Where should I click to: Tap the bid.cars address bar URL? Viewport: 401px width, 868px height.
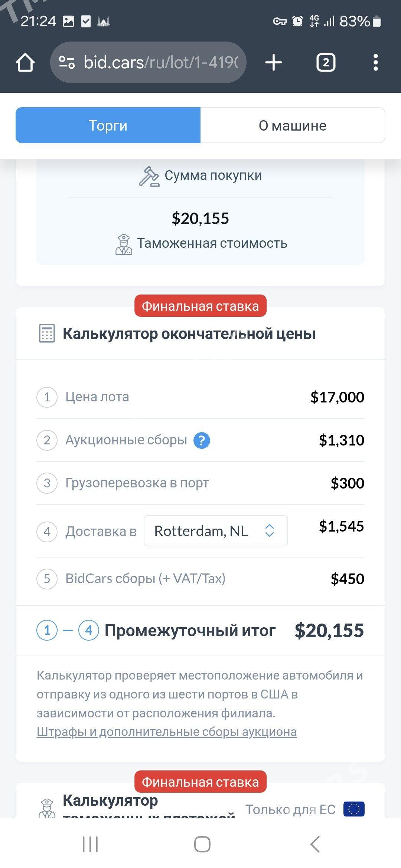click(x=160, y=62)
